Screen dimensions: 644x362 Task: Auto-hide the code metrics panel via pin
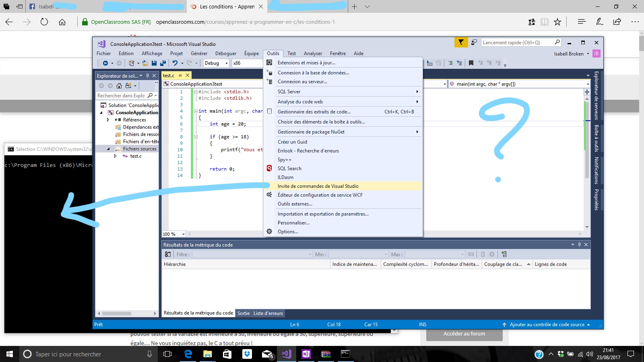(x=579, y=244)
